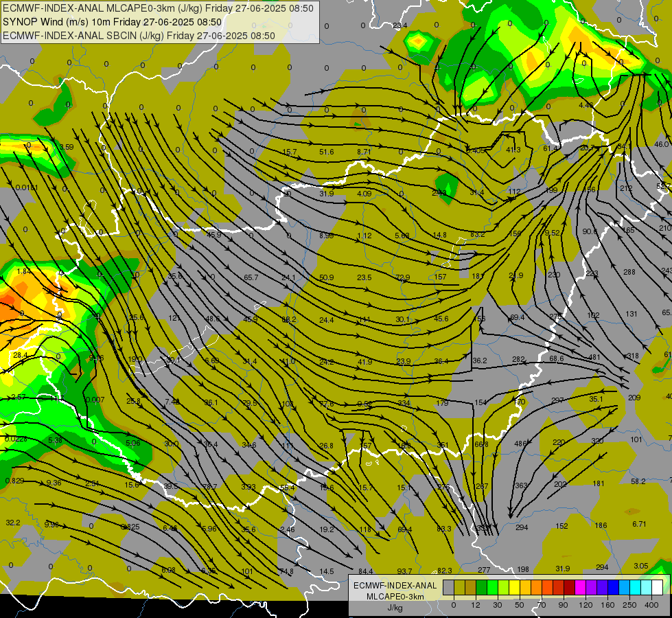Click the map value '3.93'
Screen dimensions: 672x618
(x=248, y=487)
